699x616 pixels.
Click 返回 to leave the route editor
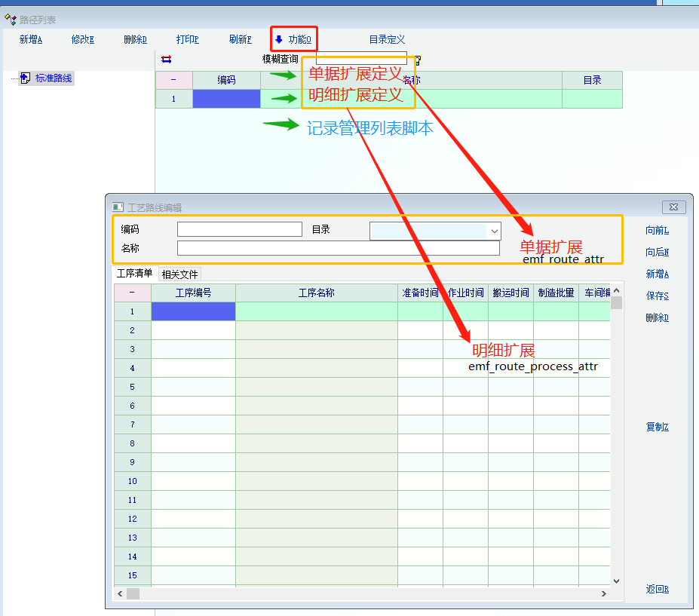tap(657, 589)
